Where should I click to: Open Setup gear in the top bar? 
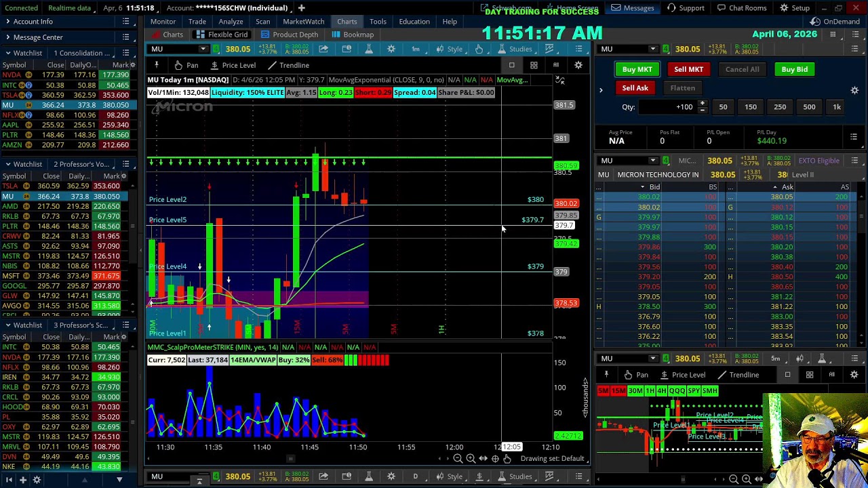tap(795, 7)
